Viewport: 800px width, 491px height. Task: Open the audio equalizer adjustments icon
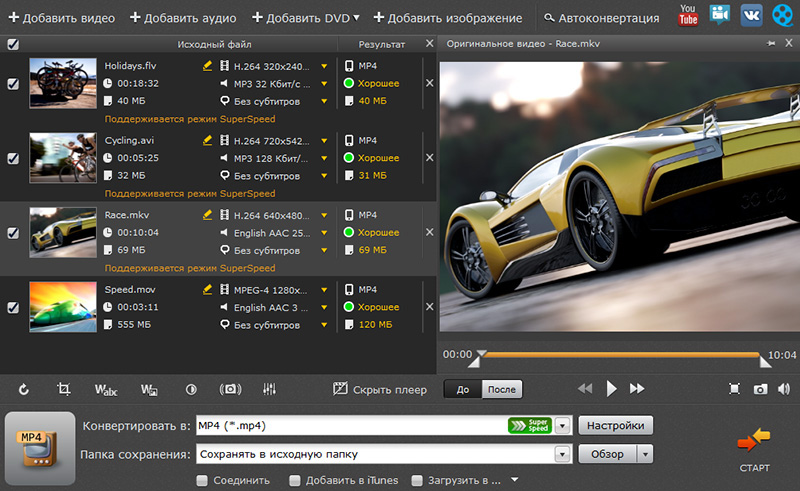pos(269,389)
